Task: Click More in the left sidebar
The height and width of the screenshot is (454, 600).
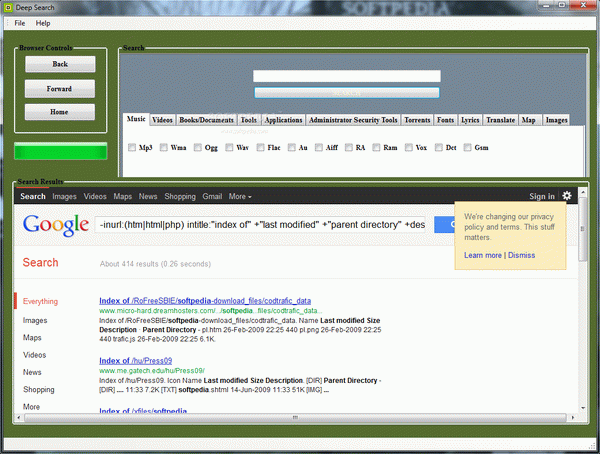Action: pos(31,407)
